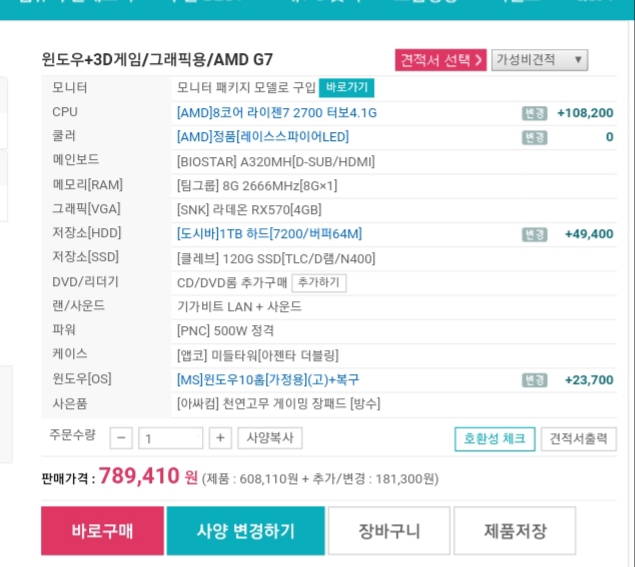Click the 견적서출력 button
The image size is (635, 567).
[578, 439]
